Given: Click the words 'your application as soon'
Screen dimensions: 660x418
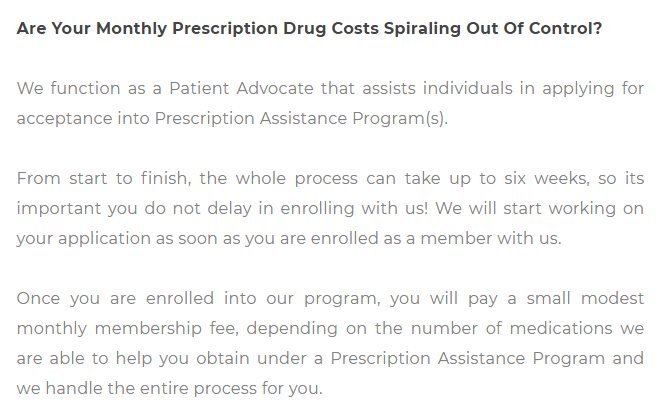Looking at the screenshot, I should (x=116, y=239).
